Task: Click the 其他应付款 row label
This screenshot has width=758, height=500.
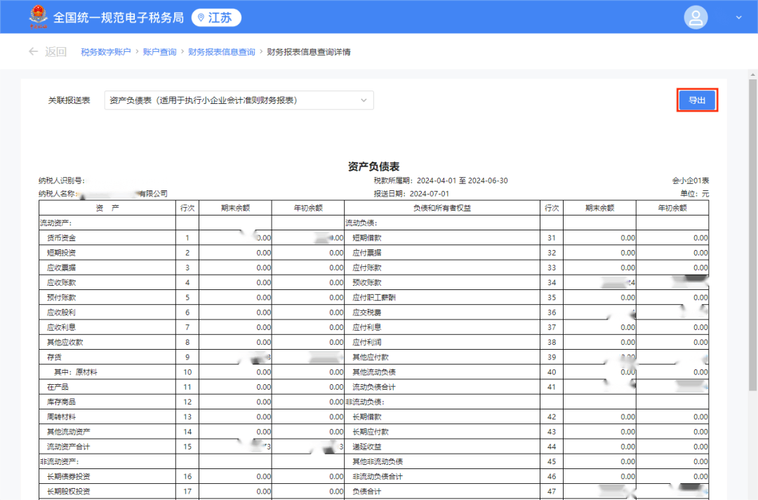Action: (371, 357)
